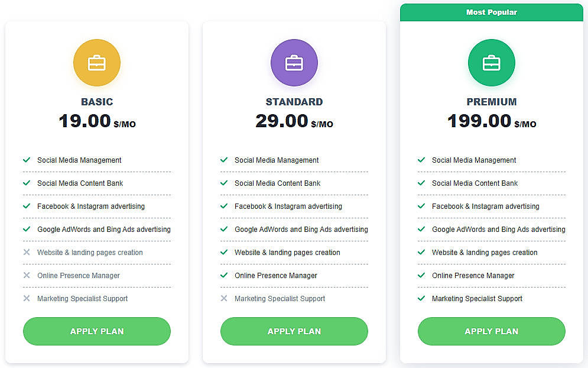Click the green briefcase icon on Premium plan

click(491, 62)
